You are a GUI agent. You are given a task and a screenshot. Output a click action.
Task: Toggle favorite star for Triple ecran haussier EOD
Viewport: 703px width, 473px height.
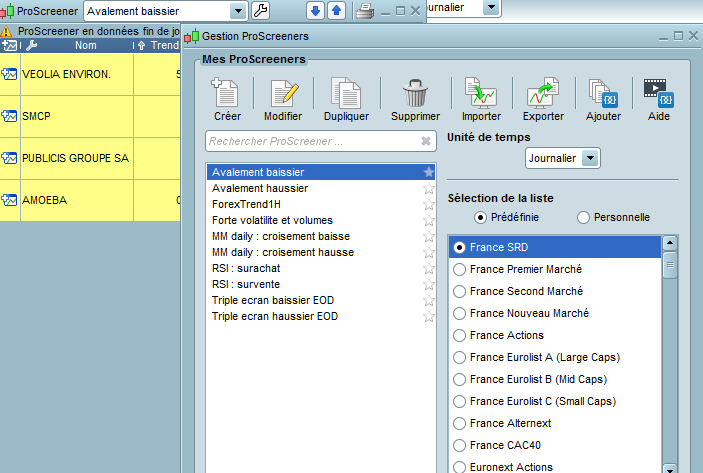[429, 317]
